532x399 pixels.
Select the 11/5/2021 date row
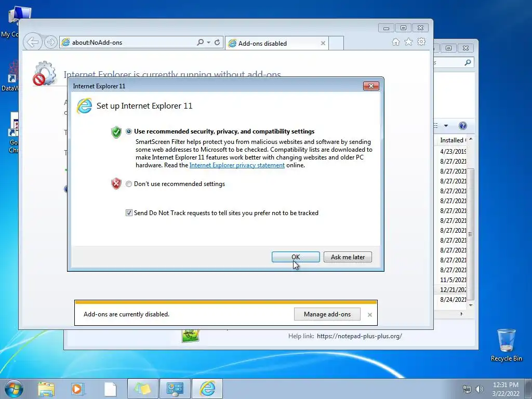(453, 280)
